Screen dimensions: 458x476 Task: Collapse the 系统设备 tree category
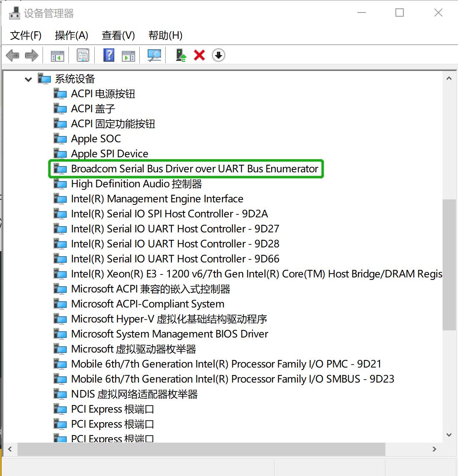coord(28,79)
